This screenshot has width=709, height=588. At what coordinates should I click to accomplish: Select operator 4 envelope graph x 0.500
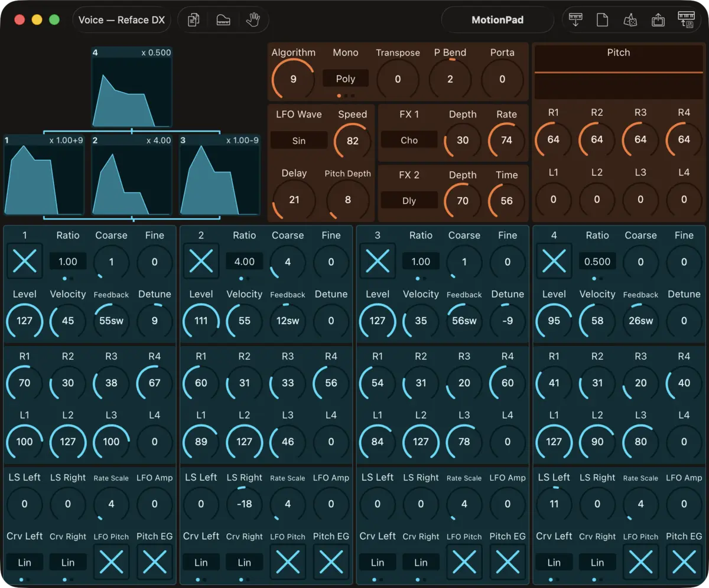[x=132, y=87]
